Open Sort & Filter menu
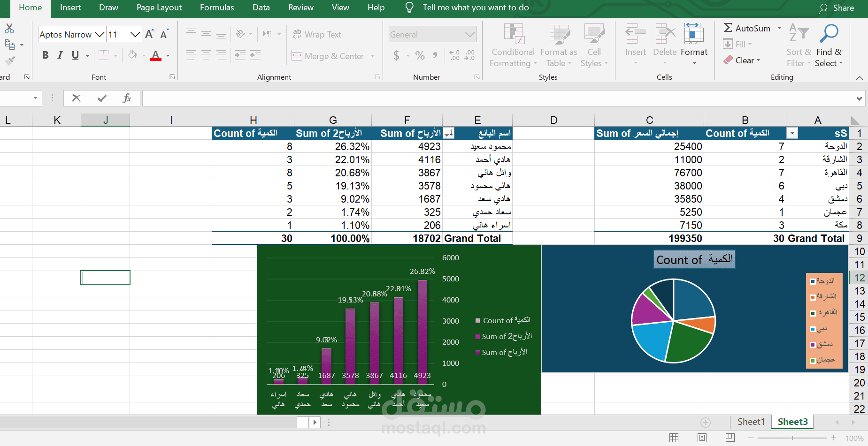 [x=799, y=45]
